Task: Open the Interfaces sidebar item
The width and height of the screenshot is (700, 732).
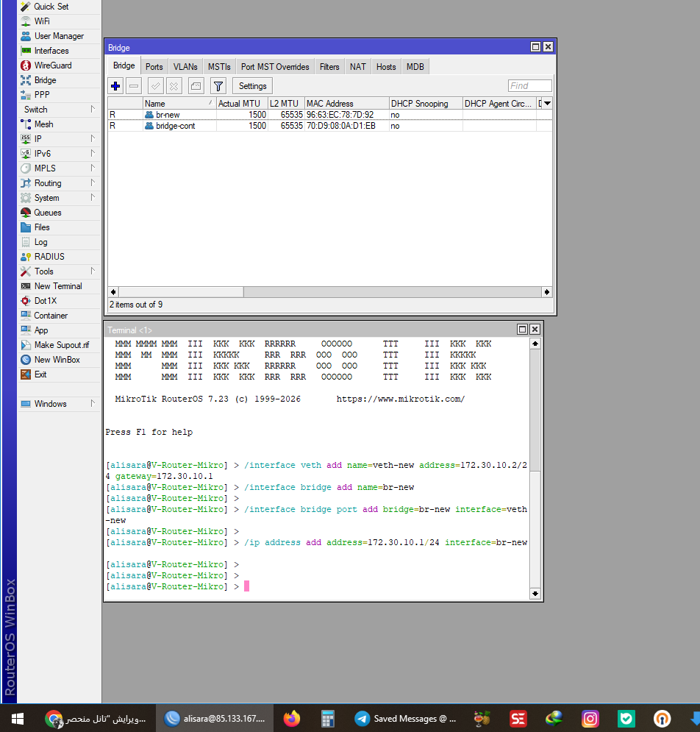Action: point(60,51)
